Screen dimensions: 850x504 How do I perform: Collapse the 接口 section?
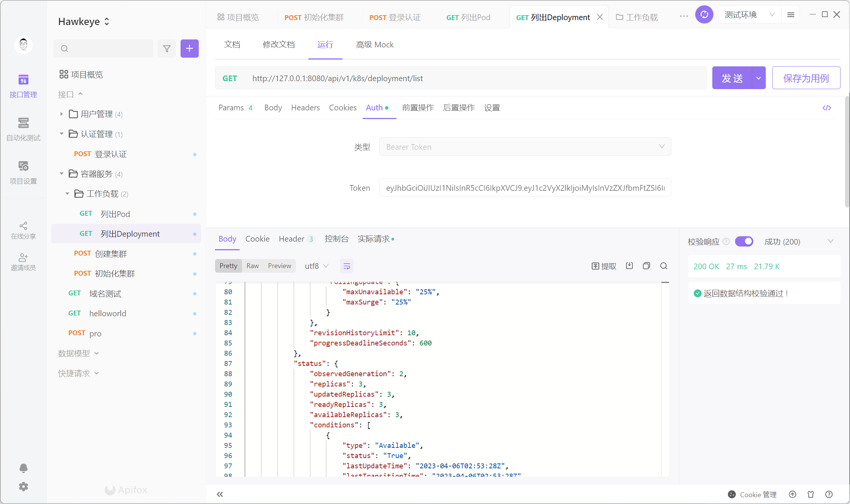pos(70,94)
